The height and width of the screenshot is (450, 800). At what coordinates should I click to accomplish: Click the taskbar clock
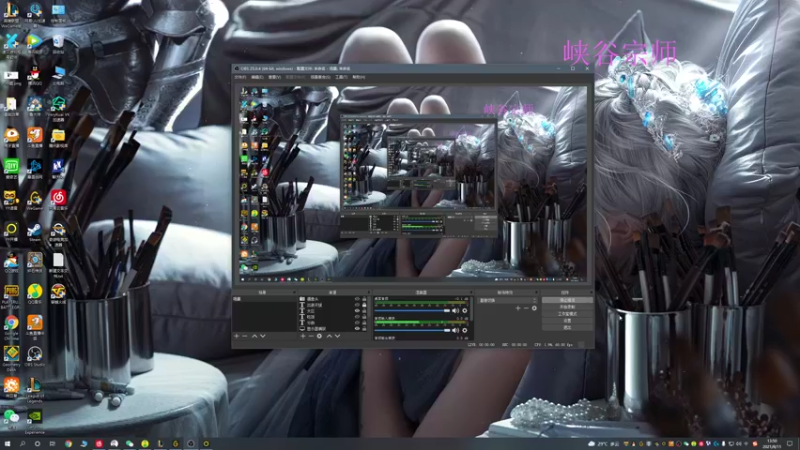772,443
